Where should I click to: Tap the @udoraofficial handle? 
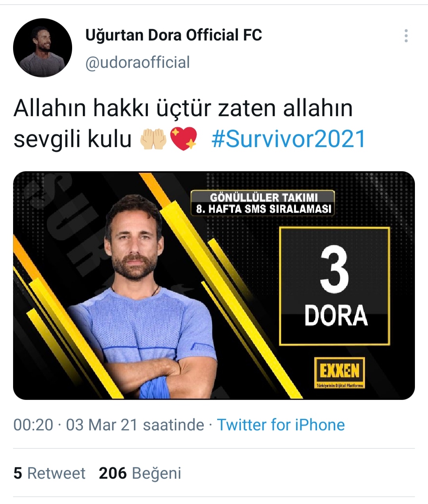(138, 62)
